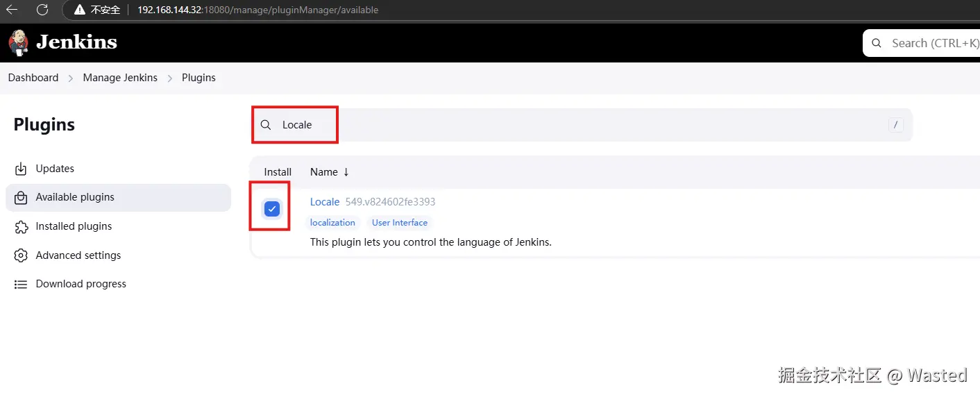
Task: Click the magnifier icon in plugin search
Action: (x=266, y=125)
